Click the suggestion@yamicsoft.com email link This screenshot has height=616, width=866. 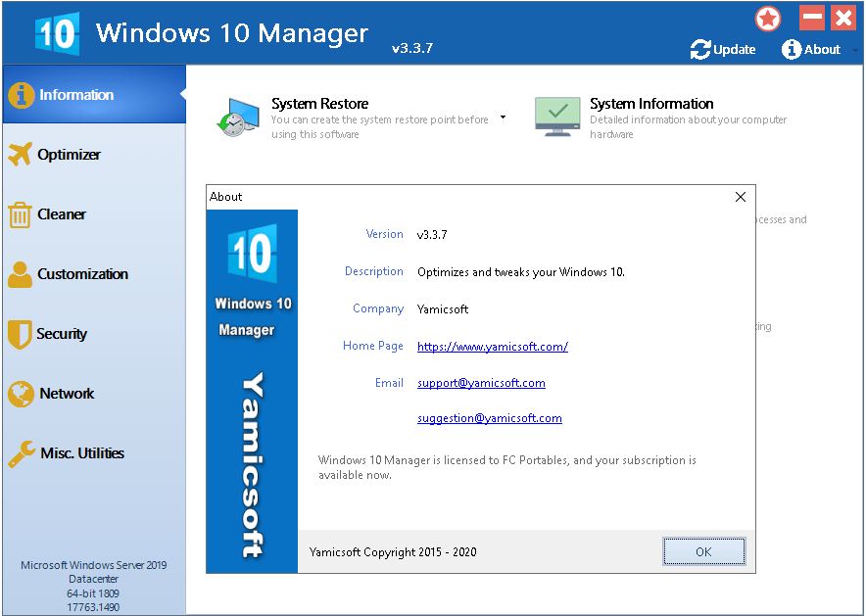coord(490,418)
